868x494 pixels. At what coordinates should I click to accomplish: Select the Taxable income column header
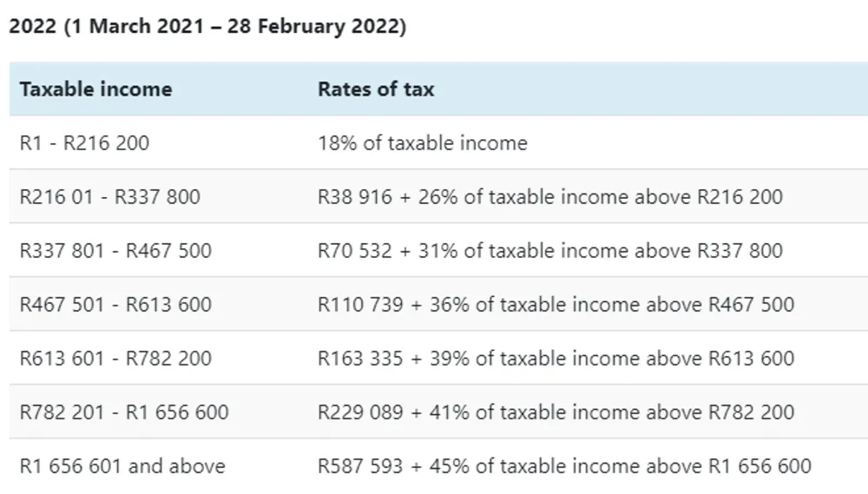coord(95,89)
